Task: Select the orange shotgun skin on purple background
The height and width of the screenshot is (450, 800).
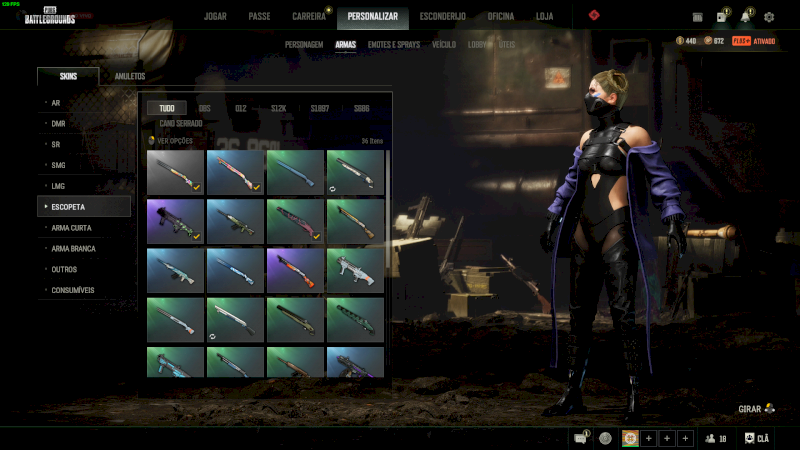Action: [x=295, y=271]
